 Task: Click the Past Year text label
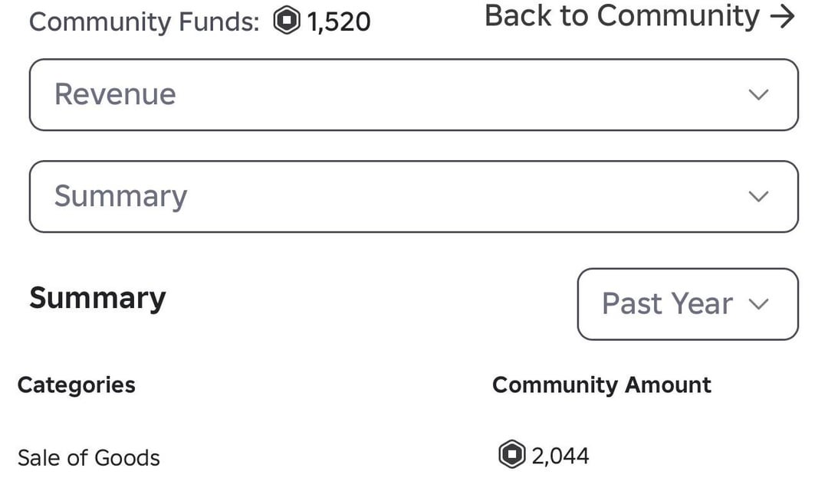[667, 304]
